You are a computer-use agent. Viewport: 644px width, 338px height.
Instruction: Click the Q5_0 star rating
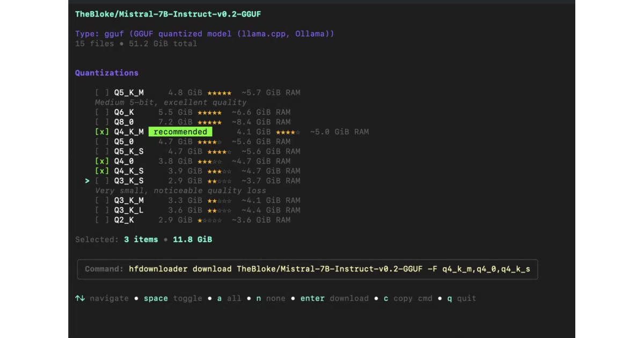pyautogui.click(x=210, y=142)
